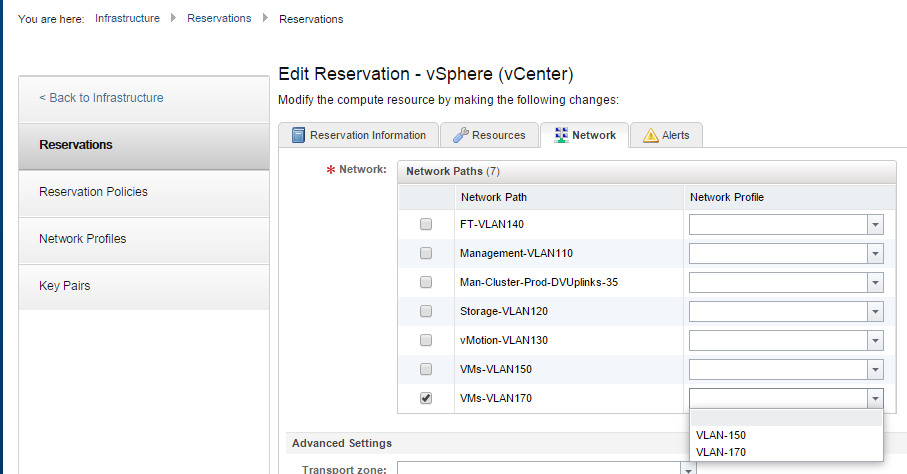Go back to Infrastructure
The width and height of the screenshot is (907, 474).
click(x=101, y=98)
